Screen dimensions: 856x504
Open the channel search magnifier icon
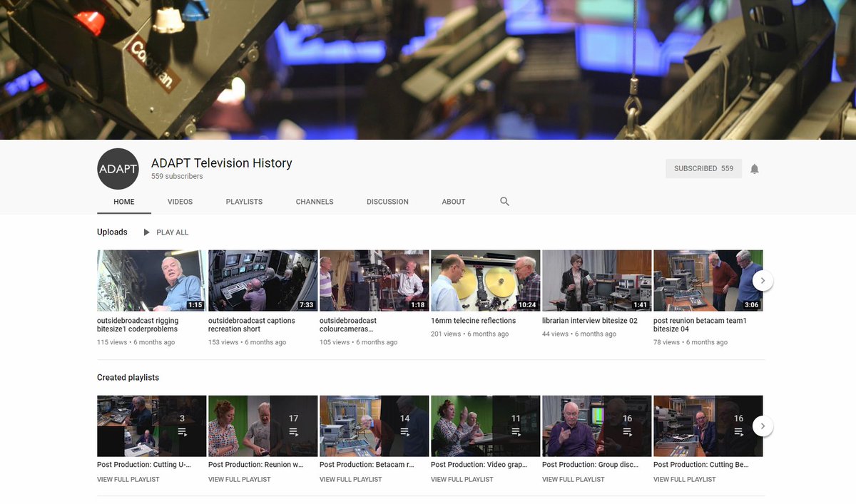click(504, 202)
